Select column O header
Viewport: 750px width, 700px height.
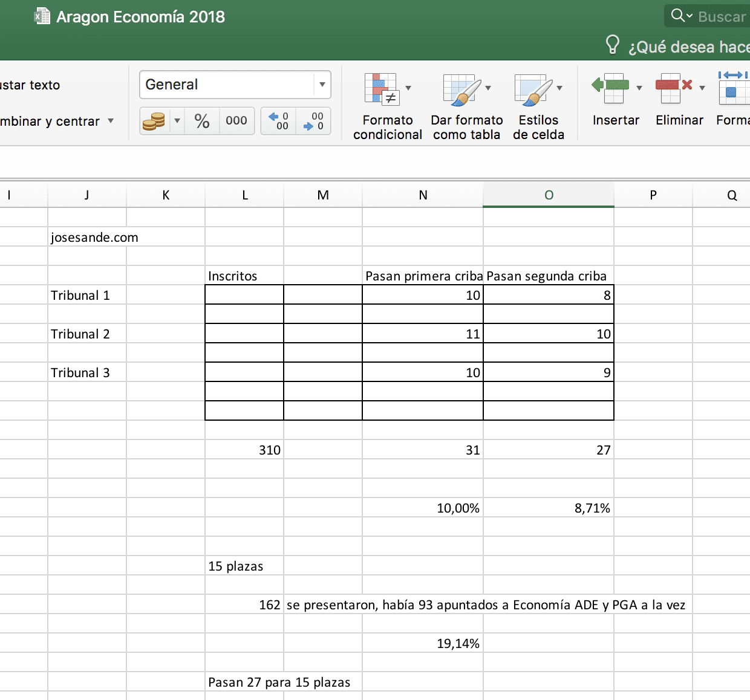click(x=549, y=195)
